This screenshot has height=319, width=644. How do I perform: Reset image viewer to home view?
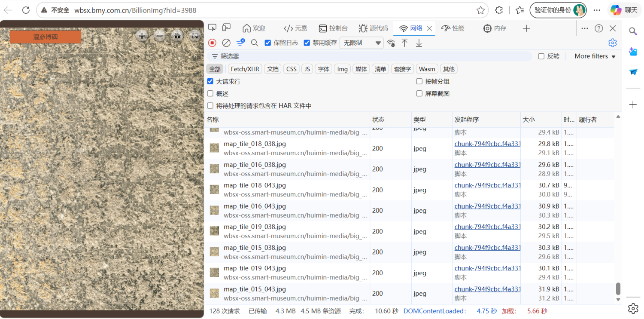pyautogui.click(x=177, y=36)
